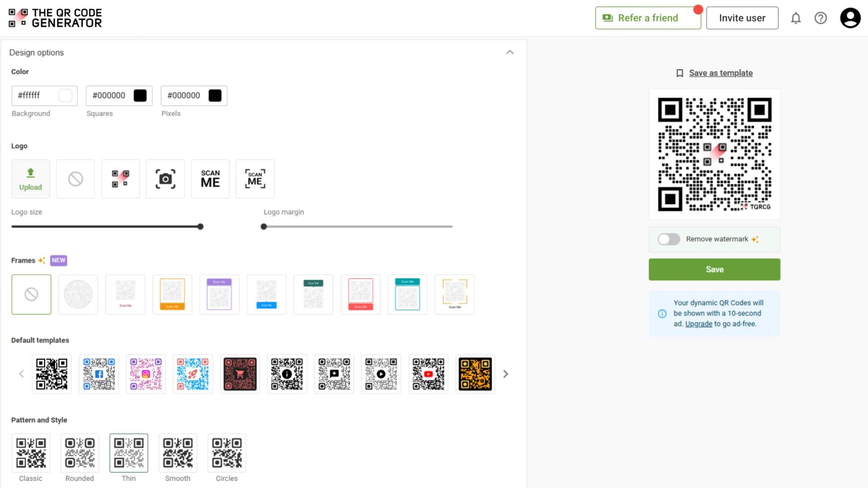Click the Logo margin slider handle
This screenshot has width=868, height=488.
[264, 226]
